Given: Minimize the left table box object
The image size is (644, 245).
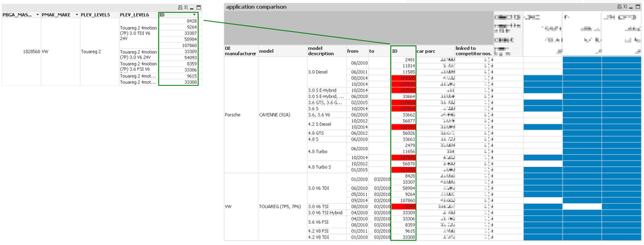Looking at the screenshot, I should pyautogui.click(x=192, y=7).
